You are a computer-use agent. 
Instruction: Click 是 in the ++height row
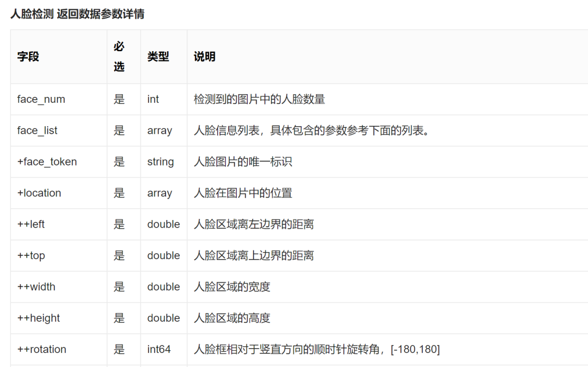coord(119,318)
